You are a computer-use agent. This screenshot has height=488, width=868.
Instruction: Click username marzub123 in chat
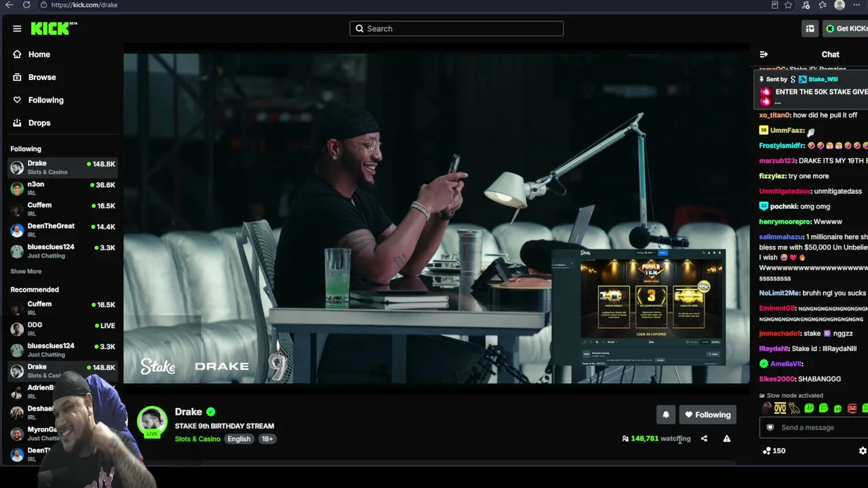click(x=776, y=161)
